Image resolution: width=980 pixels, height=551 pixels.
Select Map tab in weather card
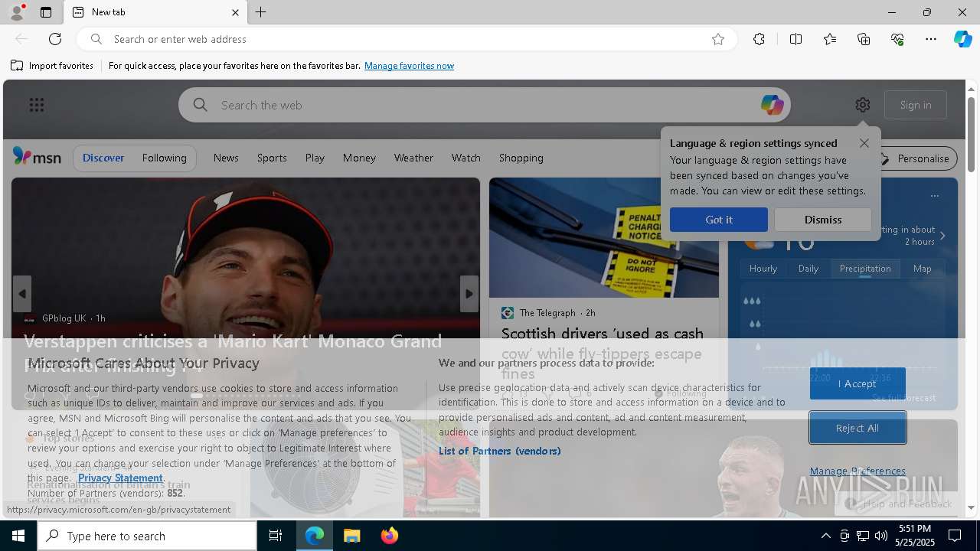click(923, 269)
